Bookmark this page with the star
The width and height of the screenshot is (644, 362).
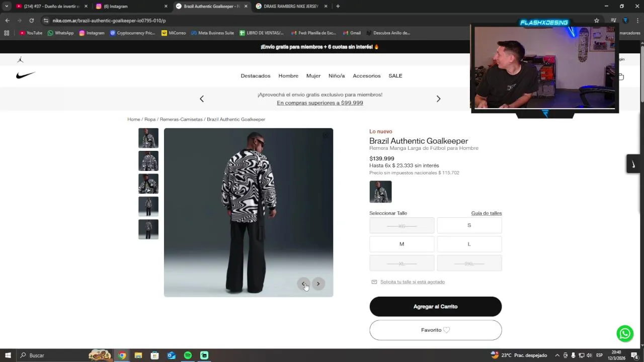tap(597, 21)
